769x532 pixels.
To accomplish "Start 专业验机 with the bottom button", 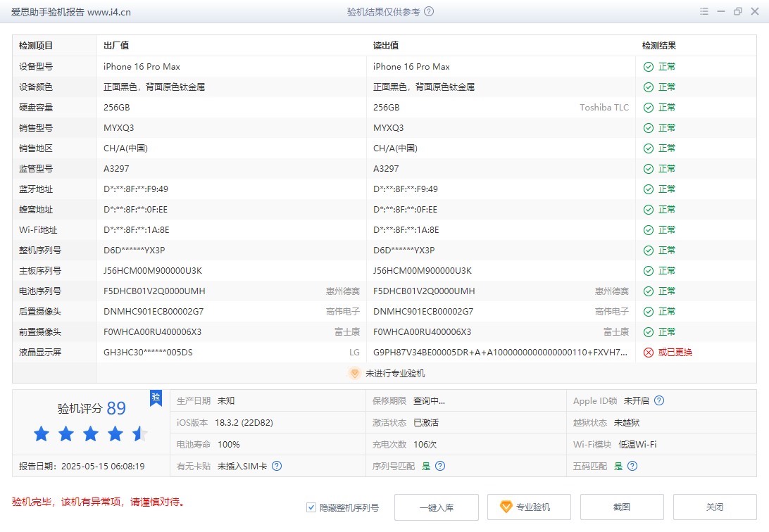I will coord(529,507).
